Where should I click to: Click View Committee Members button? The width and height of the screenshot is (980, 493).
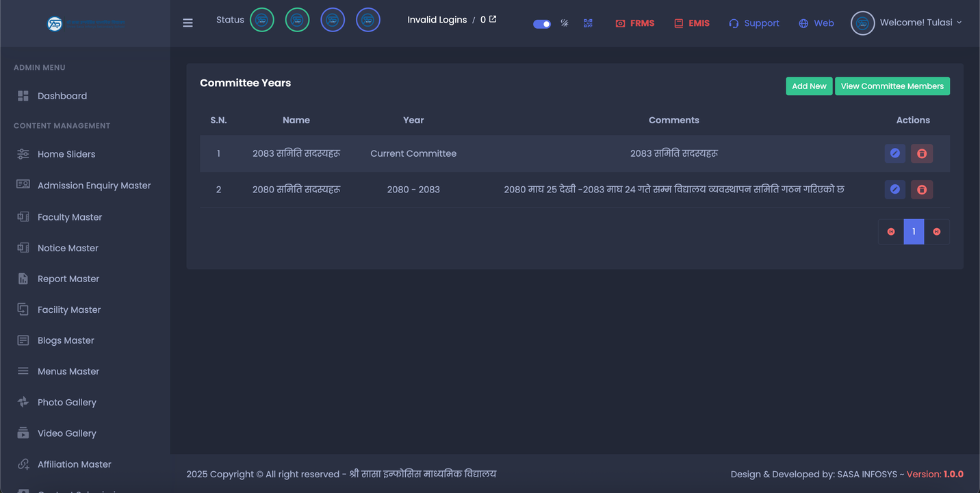pyautogui.click(x=892, y=86)
